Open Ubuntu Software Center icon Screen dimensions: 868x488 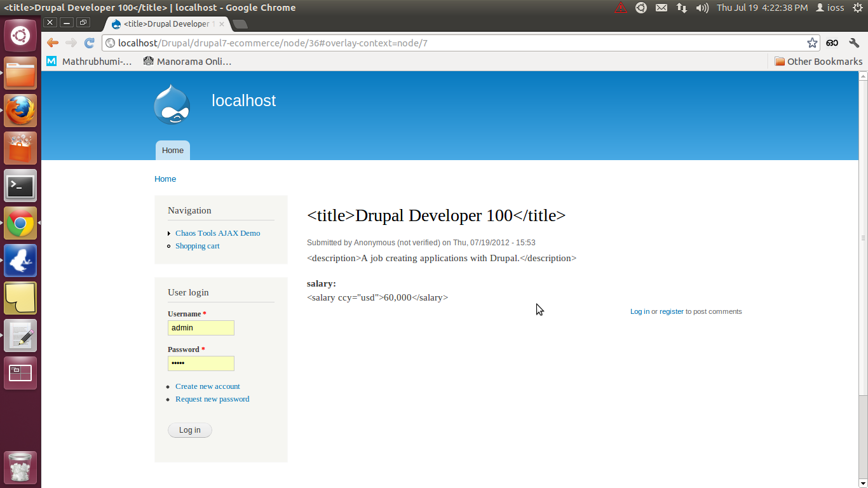[x=20, y=149]
